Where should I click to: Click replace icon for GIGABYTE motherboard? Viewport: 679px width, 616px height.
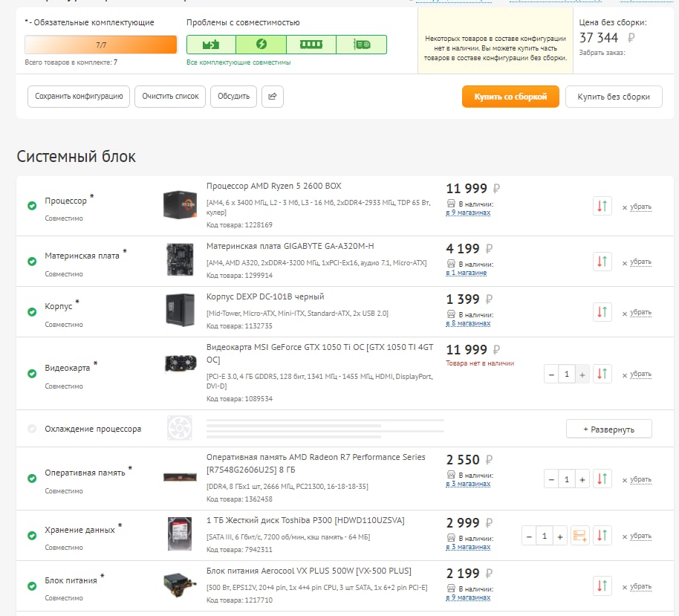[x=602, y=262]
